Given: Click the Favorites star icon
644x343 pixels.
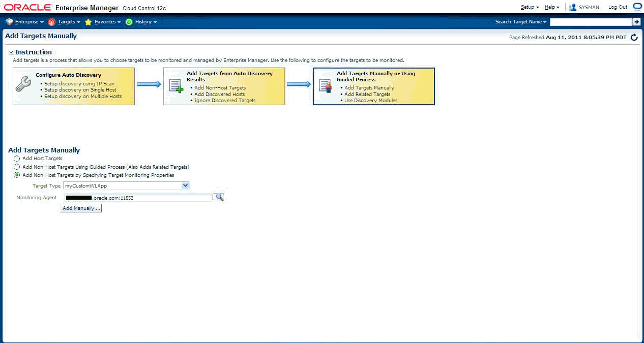Looking at the screenshot, I should click(x=89, y=22).
